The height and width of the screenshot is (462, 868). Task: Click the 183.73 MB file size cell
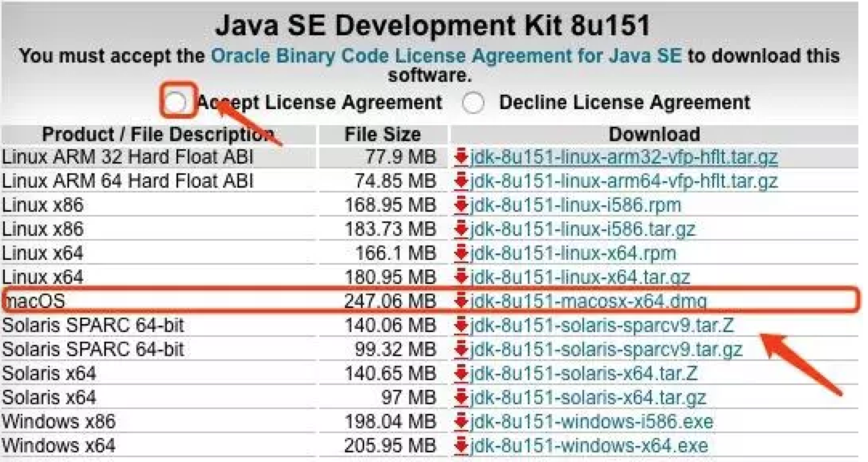[x=383, y=229]
